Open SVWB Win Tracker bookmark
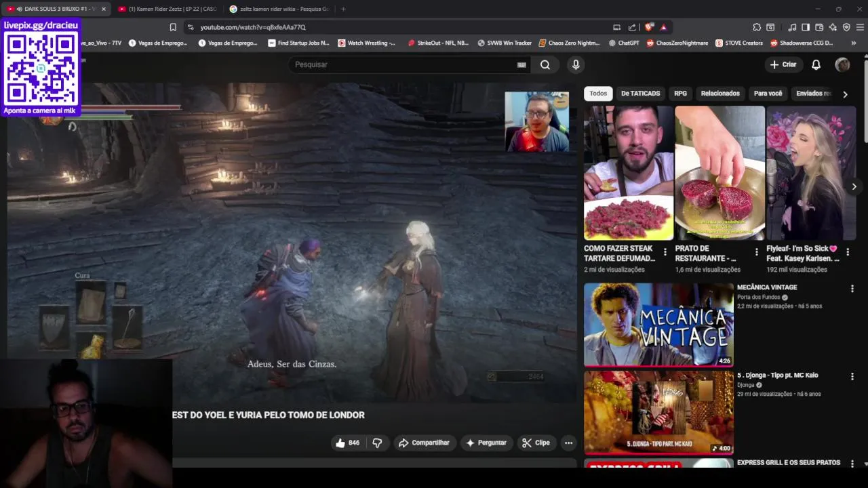The image size is (868, 488). 505,43
